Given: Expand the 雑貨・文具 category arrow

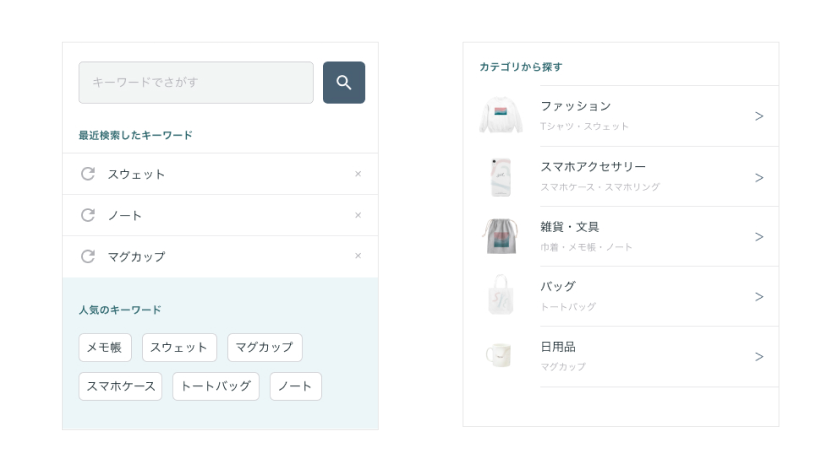Looking at the screenshot, I should click(759, 237).
